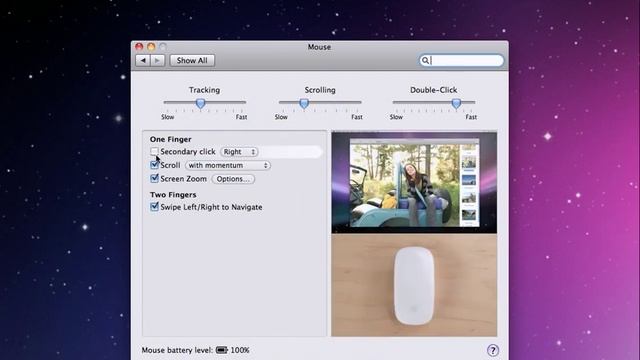Click the 'Mouse battery level:' label
This screenshot has width=640, height=360.
point(177,350)
